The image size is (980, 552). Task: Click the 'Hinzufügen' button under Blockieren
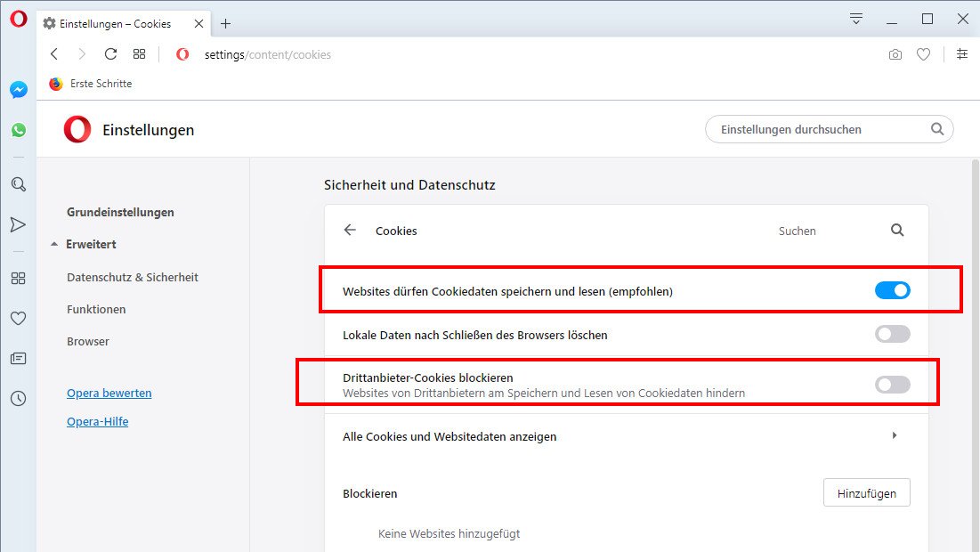(x=866, y=492)
